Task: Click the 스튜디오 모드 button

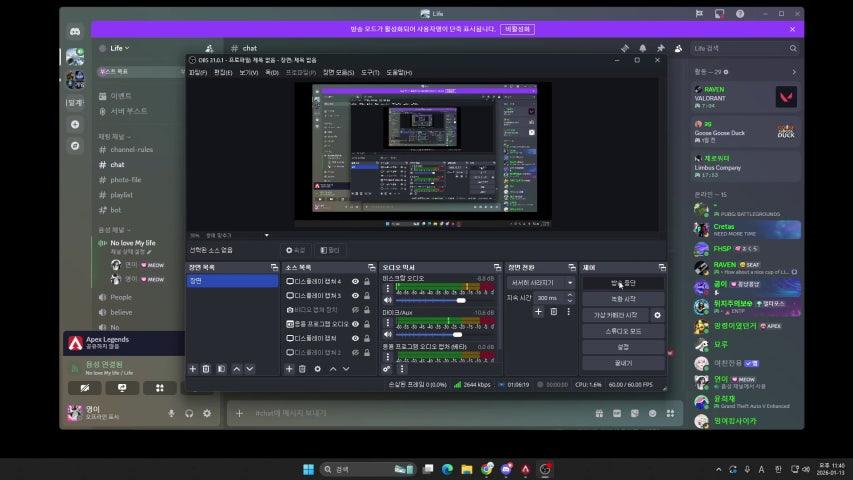Action: pyautogui.click(x=623, y=330)
